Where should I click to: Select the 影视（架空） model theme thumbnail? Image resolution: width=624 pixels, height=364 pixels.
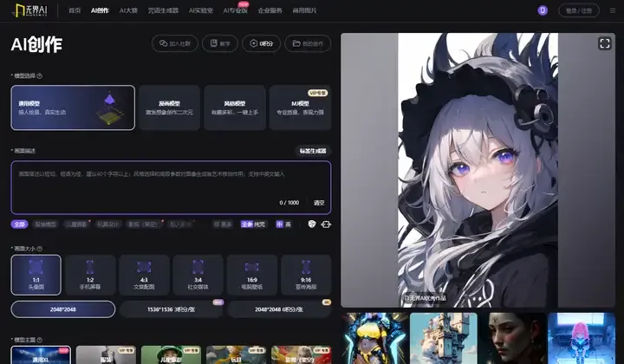click(302, 354)
